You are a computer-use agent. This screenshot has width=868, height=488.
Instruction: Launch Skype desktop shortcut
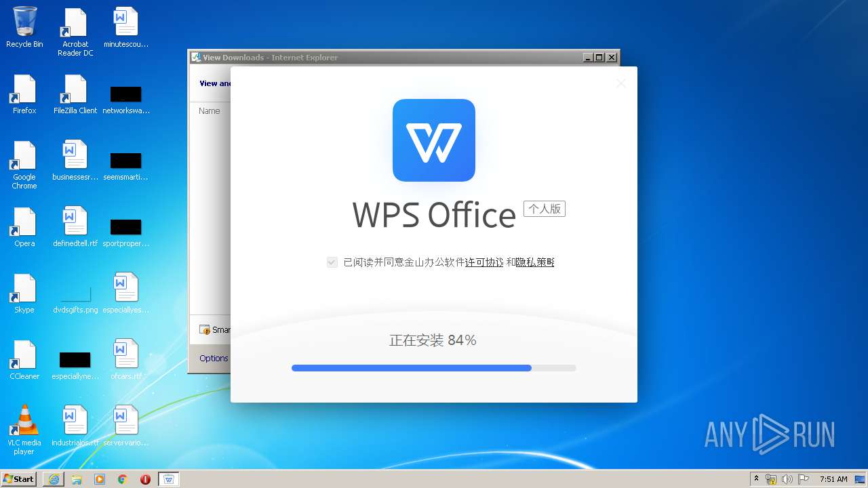[24, 293]
